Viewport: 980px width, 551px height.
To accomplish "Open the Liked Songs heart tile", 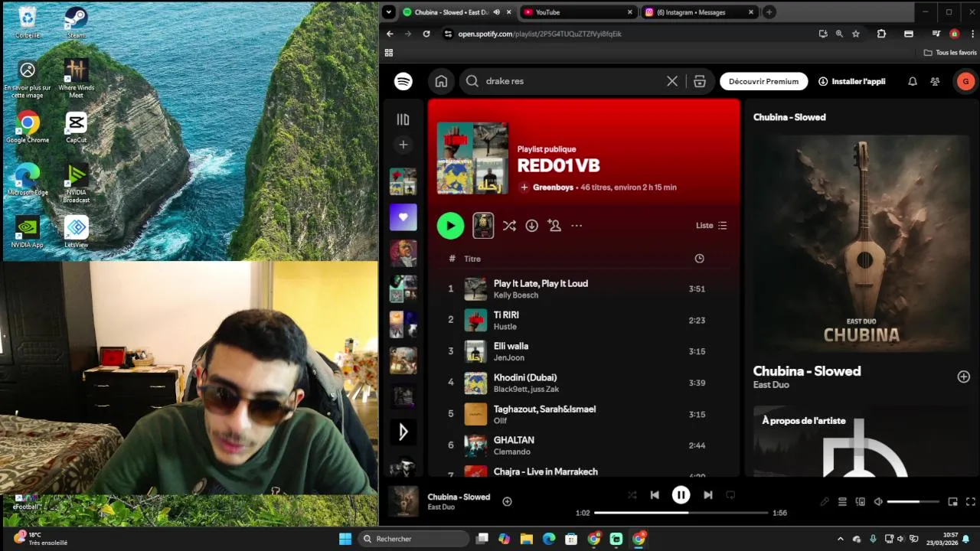I will pos(403,217).
